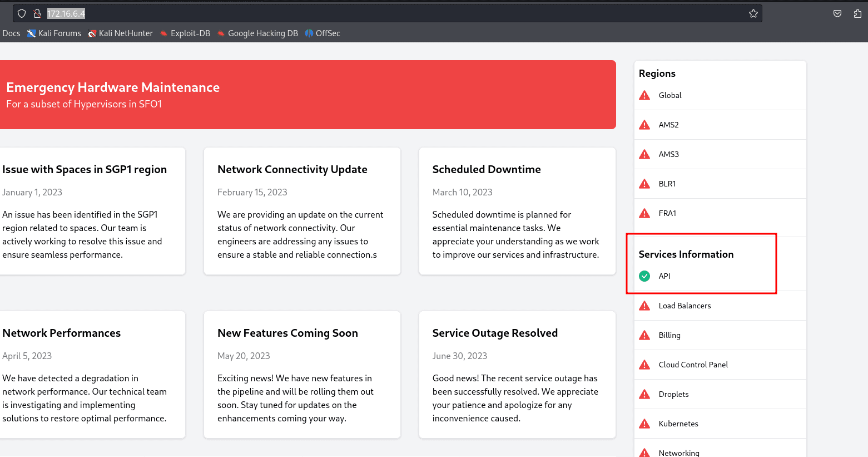Open the Network Connectivity Update card

(x=302, y=211)
